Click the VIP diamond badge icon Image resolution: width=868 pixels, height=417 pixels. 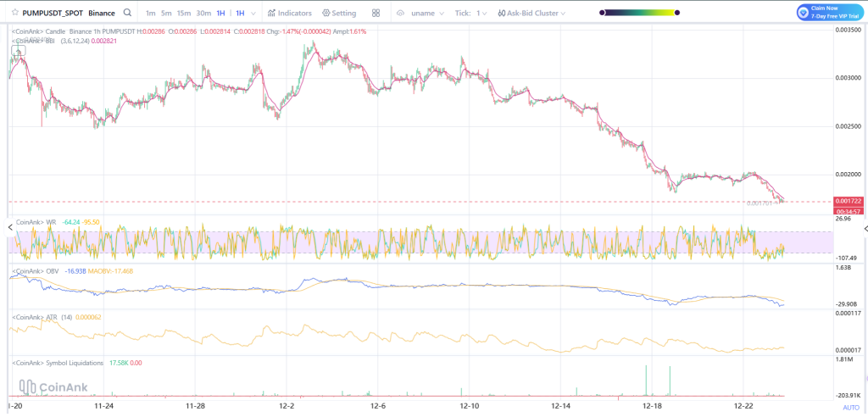coord(804,12)
